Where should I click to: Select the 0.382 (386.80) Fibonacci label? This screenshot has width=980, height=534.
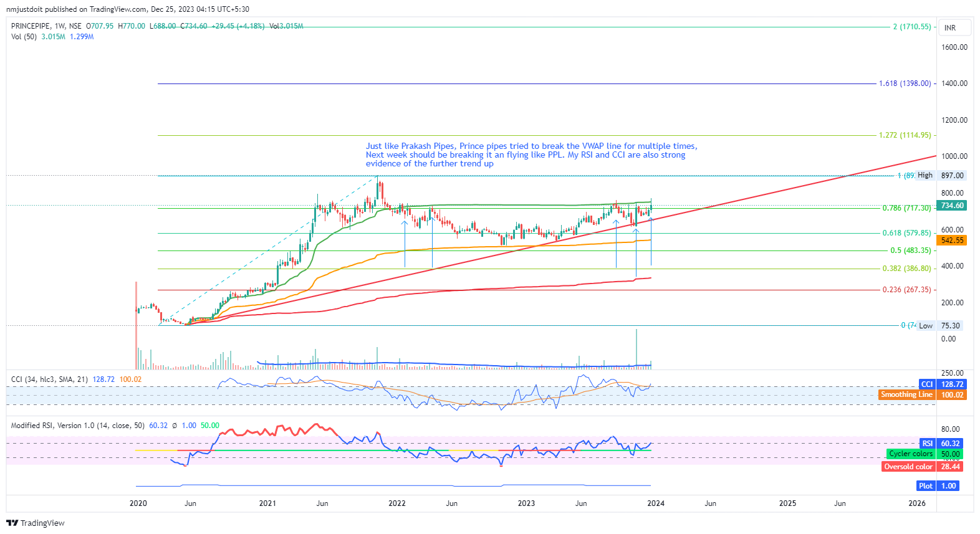pos(906,269)
